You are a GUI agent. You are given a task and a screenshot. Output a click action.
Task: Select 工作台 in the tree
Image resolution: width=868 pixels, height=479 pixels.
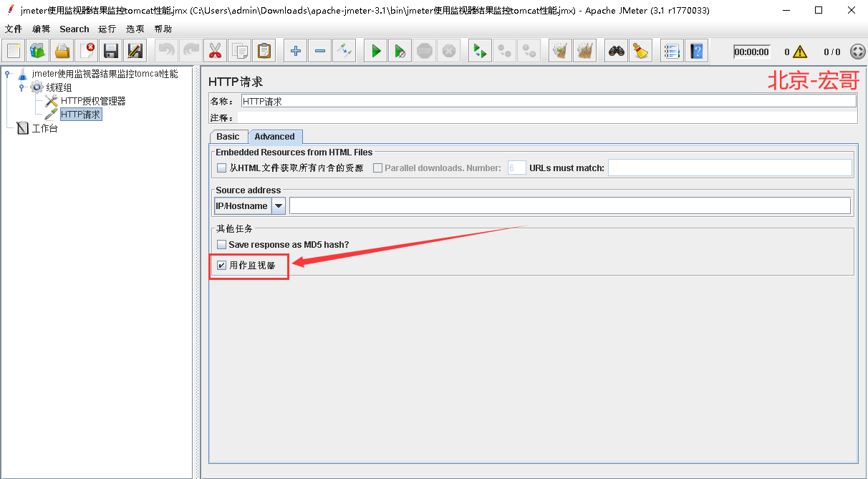(44, 129)
